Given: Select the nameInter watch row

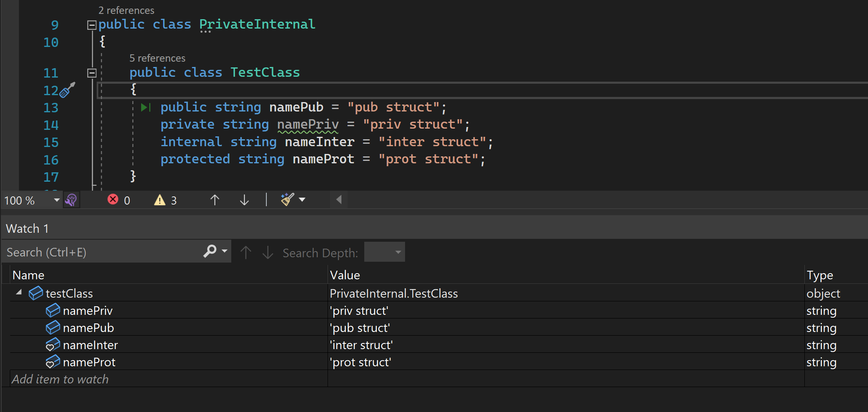Looking at the screenshot, I should [x=439, y=345].
